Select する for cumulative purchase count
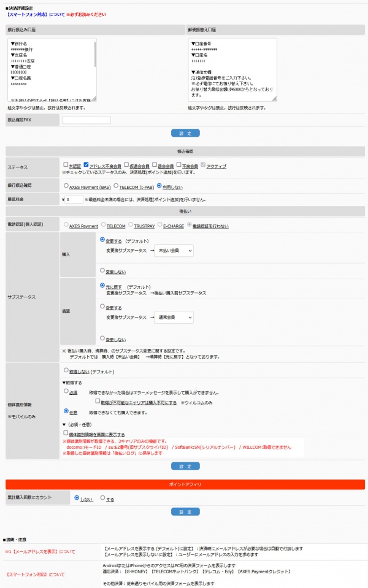368x588 pixels. 103,498
